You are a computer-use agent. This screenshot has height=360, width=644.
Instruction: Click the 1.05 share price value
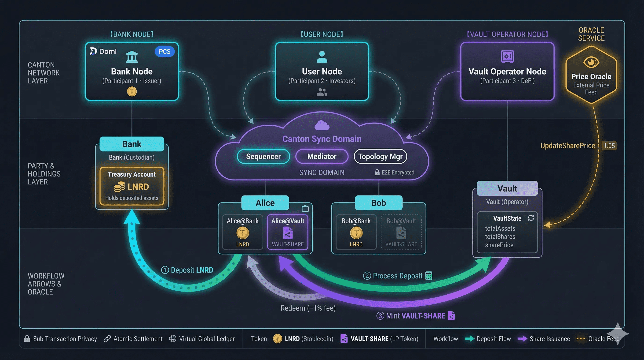(x=609, y=146)
